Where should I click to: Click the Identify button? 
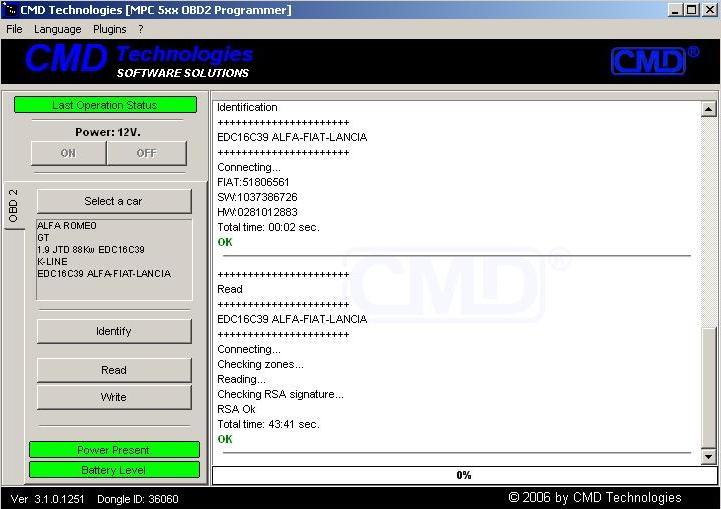pos(113,331)
